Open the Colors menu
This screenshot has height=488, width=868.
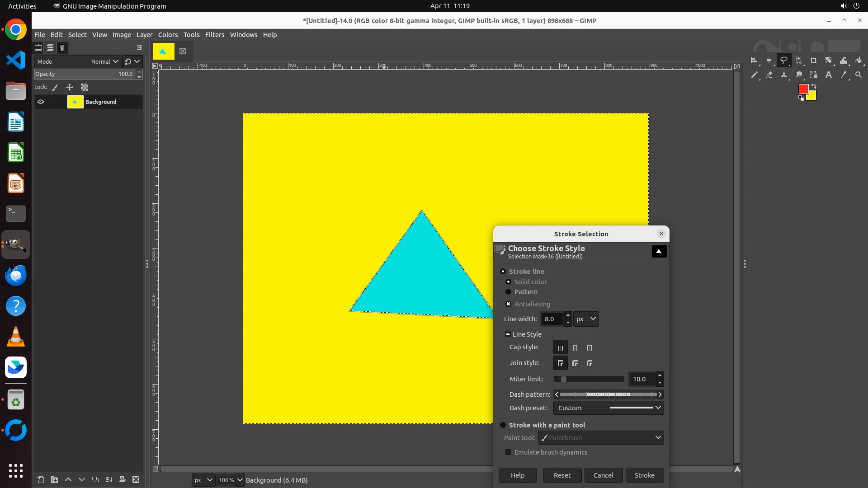click(x=168, y=35)
